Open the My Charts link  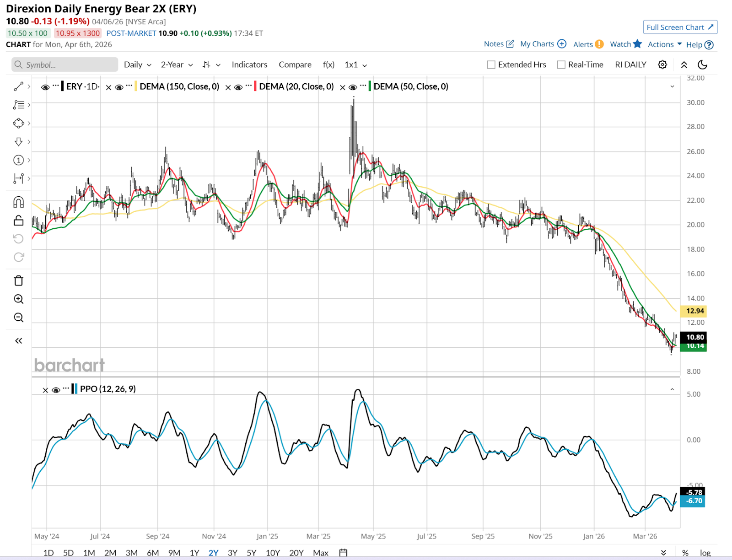(543, 44)
